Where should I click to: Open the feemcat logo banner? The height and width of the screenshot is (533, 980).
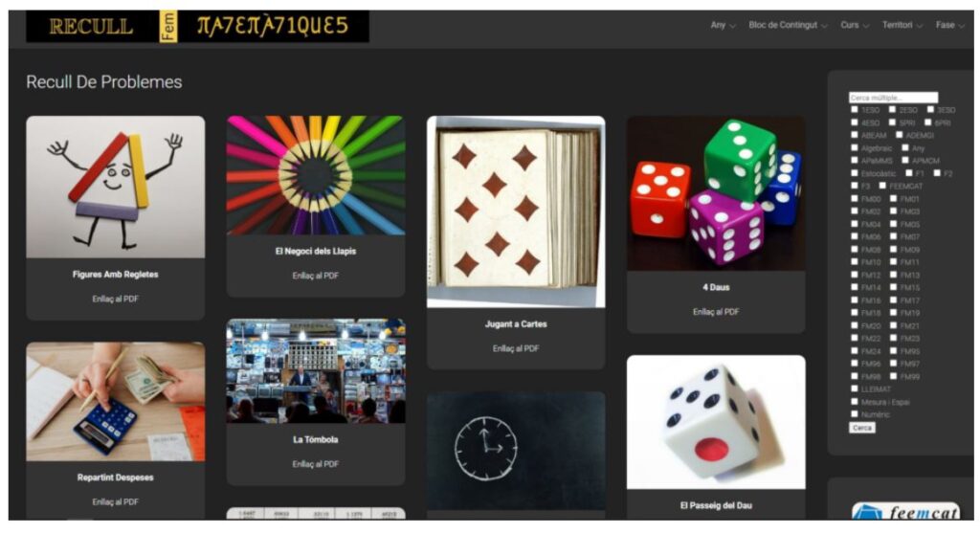coord(905,510)
